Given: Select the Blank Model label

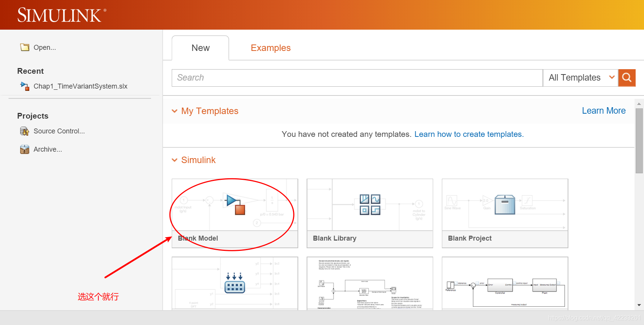Looking at the screenshot, I should [198, 238].
